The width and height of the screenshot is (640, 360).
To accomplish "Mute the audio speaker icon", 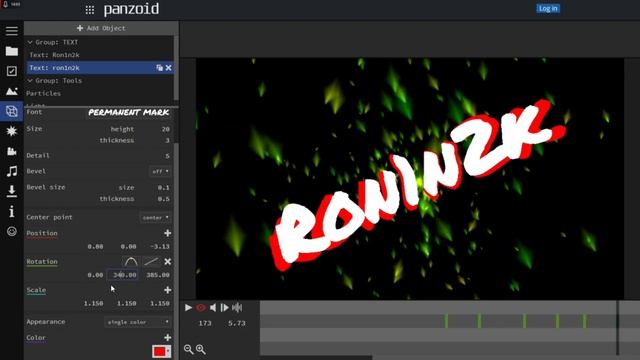I will [213, 308].
